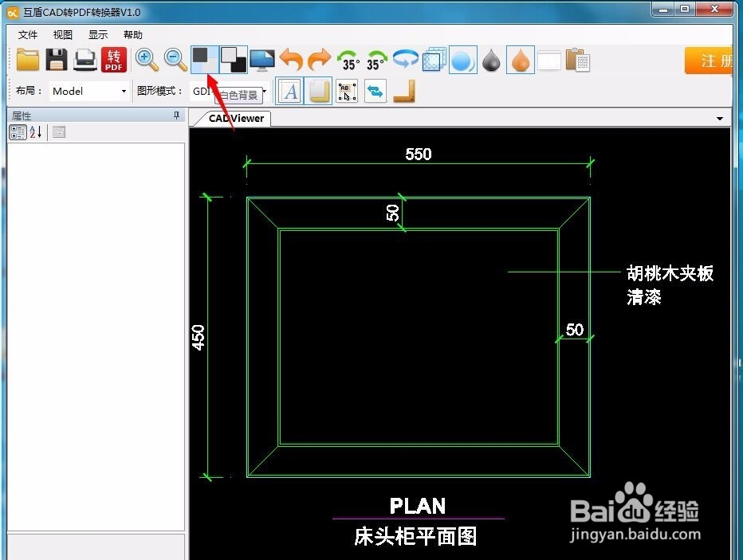743x560 pixels.
Task: Click the AB text selection icon
Action: pyautogui.click(x=347, y=92)
